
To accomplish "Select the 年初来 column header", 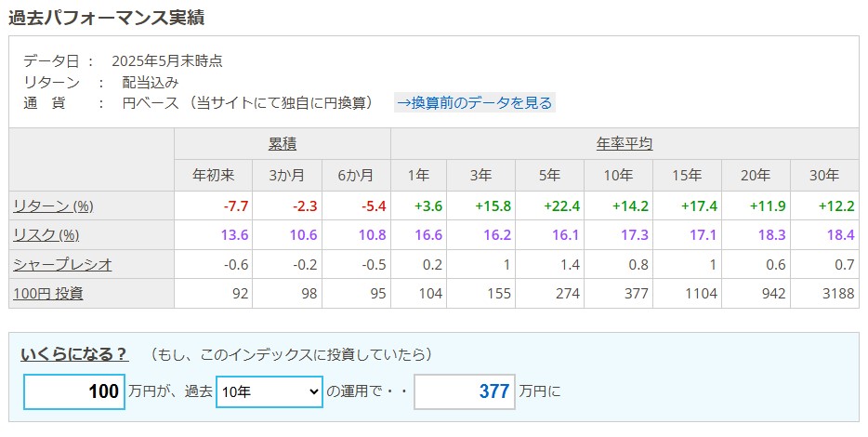I will click(213, 175).
